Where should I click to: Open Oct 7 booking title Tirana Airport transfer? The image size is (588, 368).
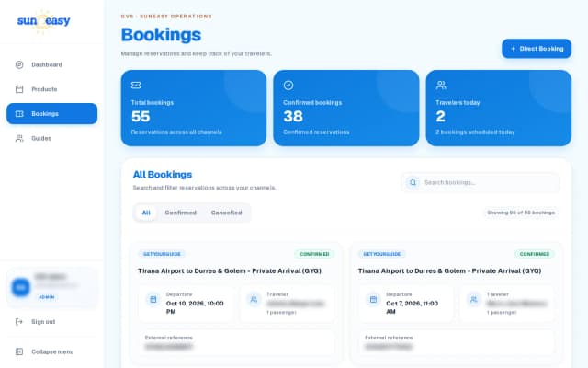[449, 270]
